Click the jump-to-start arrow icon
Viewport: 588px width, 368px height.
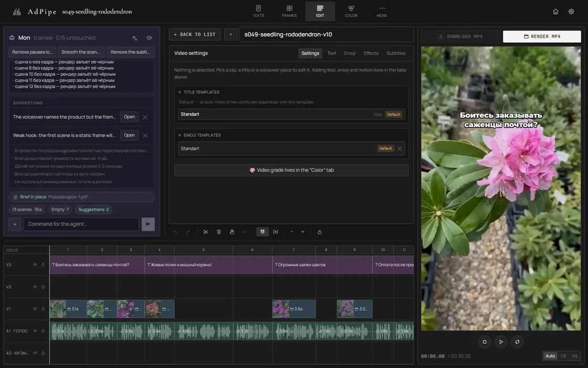tap(245, 232)
